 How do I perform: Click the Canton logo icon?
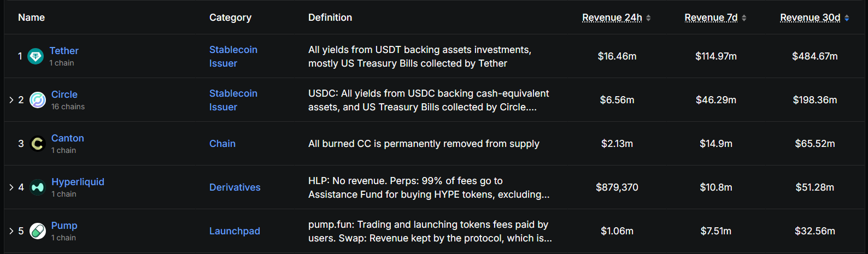37,144
